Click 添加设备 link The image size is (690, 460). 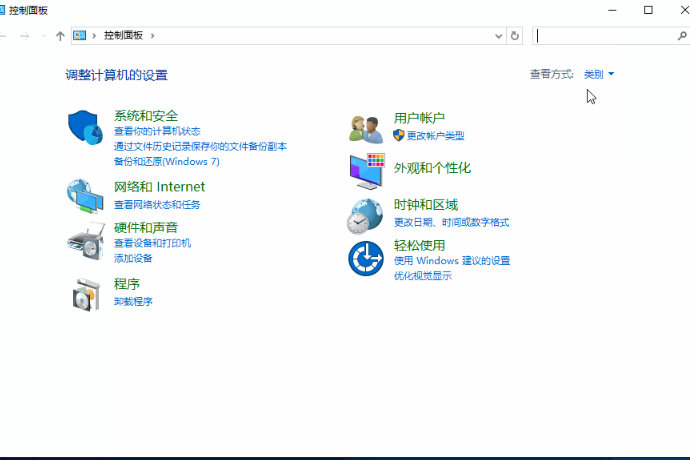point(133,258)
